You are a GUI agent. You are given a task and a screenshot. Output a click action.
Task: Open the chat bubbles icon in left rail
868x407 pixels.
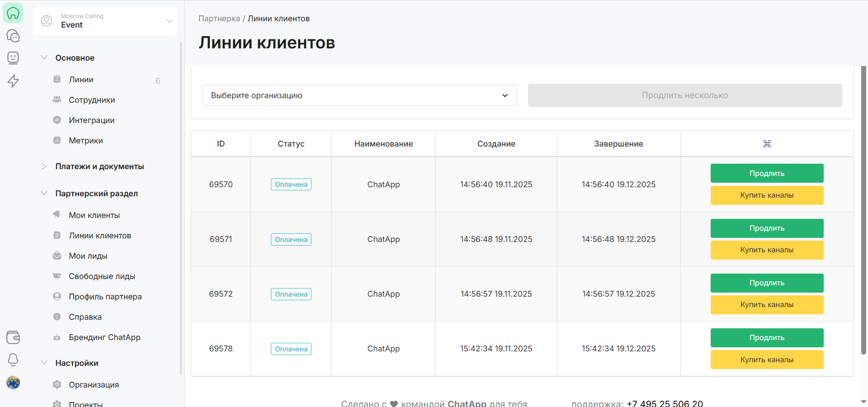[x=13, y=36]
